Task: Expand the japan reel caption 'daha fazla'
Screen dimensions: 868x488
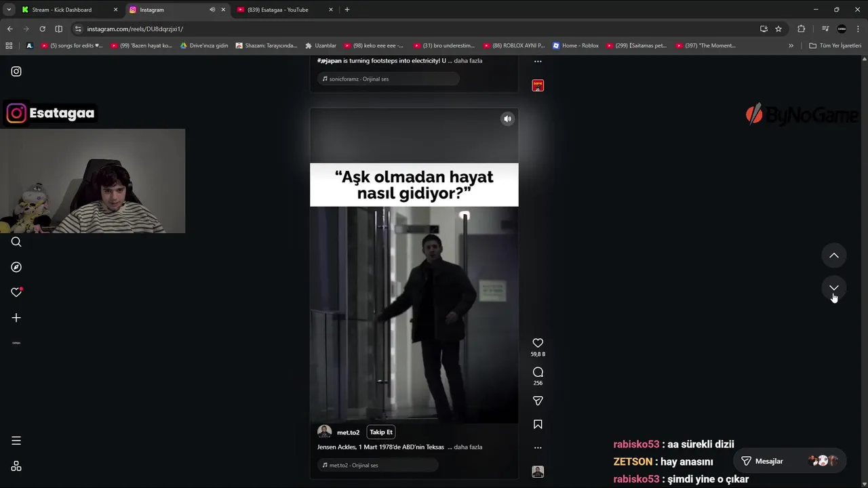Action: [x=468, y=61]
